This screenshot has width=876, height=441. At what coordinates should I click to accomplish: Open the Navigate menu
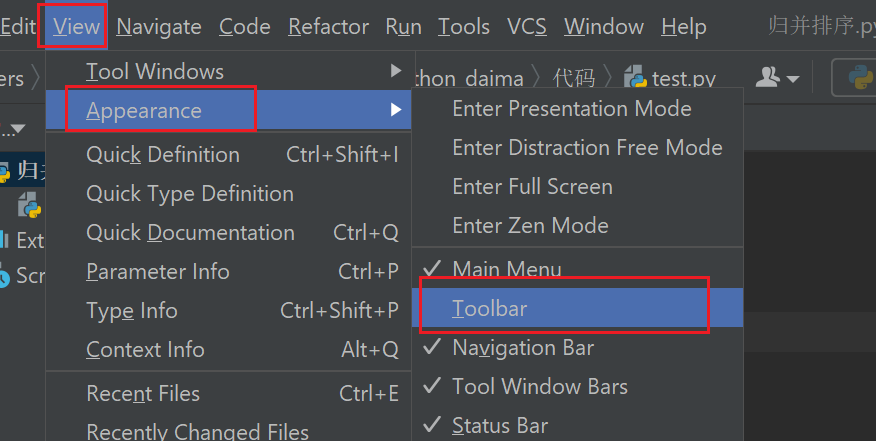(159, 26)
